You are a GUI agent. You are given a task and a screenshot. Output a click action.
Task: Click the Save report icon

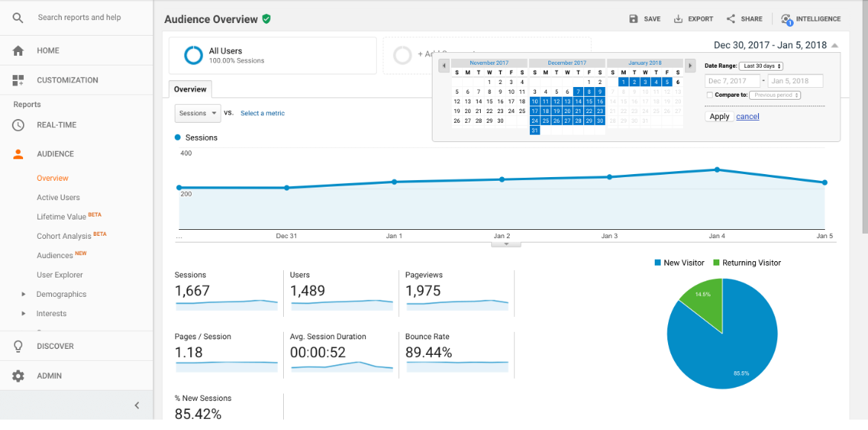tap(632, 19)
